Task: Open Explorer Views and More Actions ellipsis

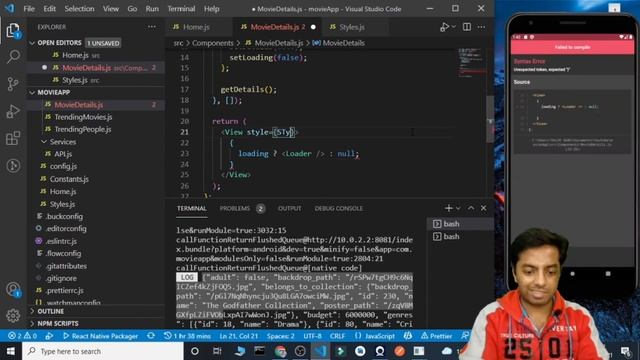Action: pos(152,27)
